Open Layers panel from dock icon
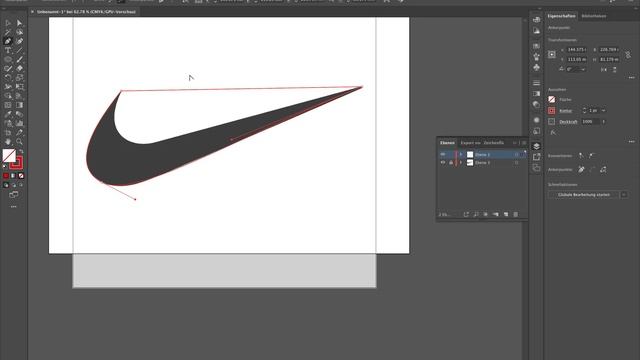 [x=536, y=146]
